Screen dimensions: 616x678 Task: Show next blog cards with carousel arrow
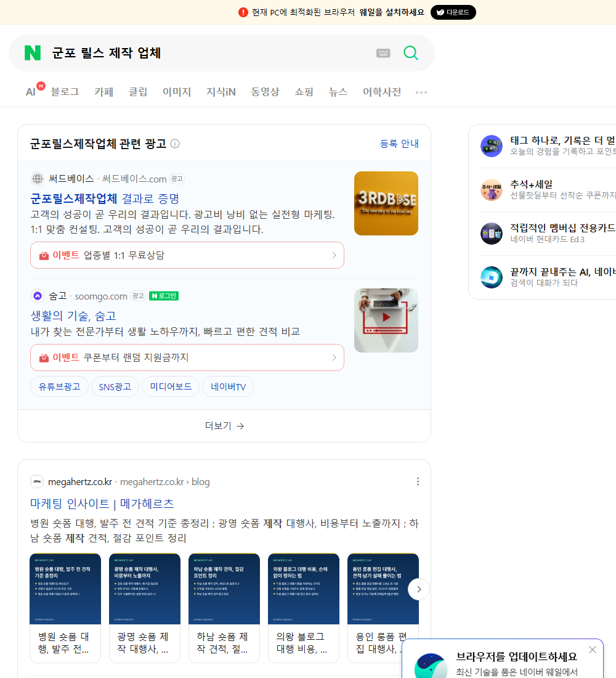click(418, 589)
